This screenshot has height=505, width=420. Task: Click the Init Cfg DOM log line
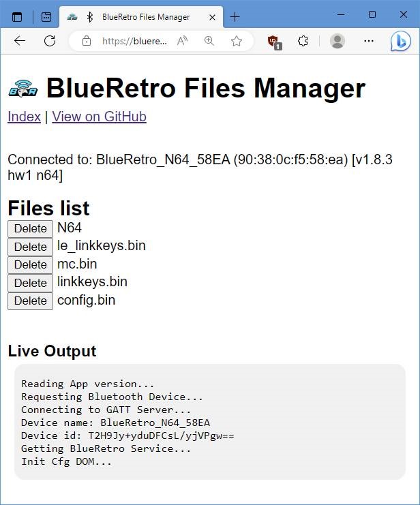click(x=66, y=461)
